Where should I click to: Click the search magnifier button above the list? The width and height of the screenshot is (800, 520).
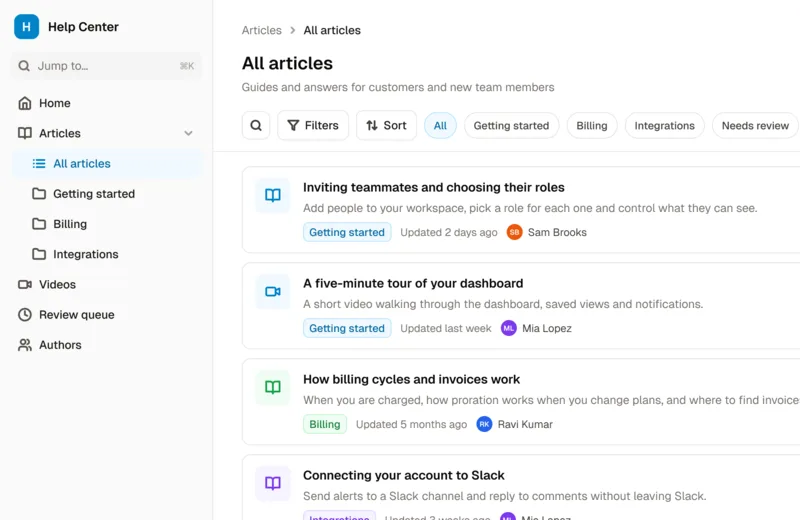pos(256,125)
